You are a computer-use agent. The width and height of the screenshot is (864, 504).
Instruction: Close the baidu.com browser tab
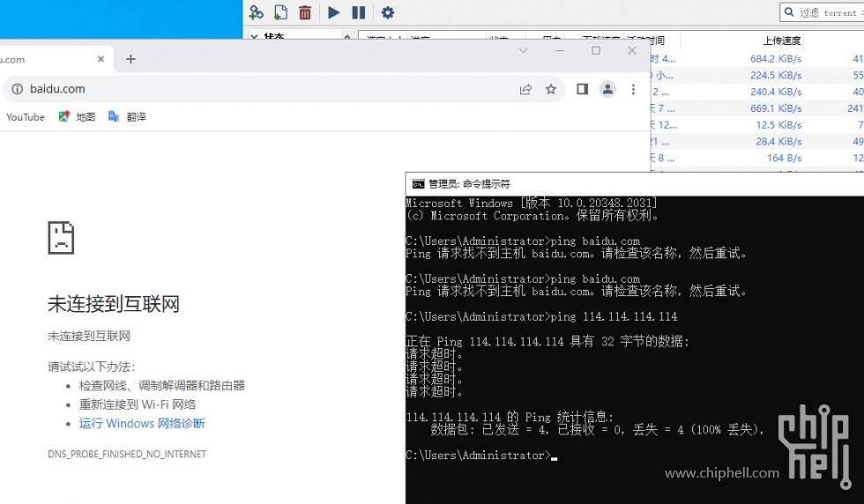[101, 59]
